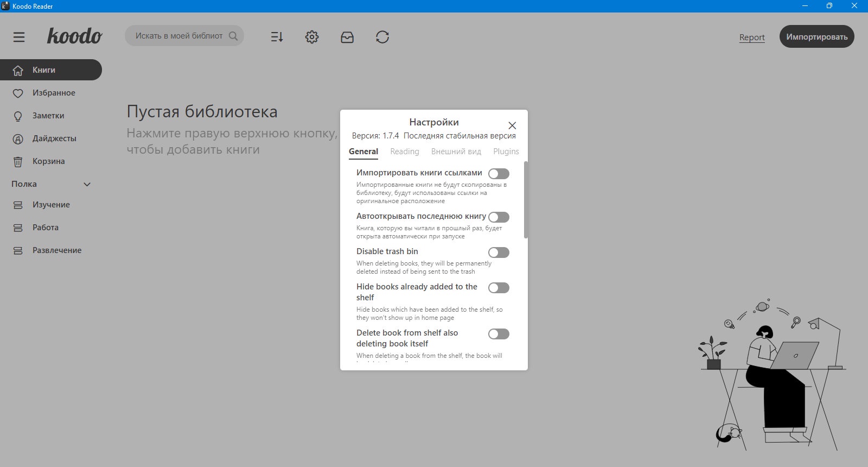868x467 pixels.
Task: Close the Настройки dialog
Action: coord(512,125)
